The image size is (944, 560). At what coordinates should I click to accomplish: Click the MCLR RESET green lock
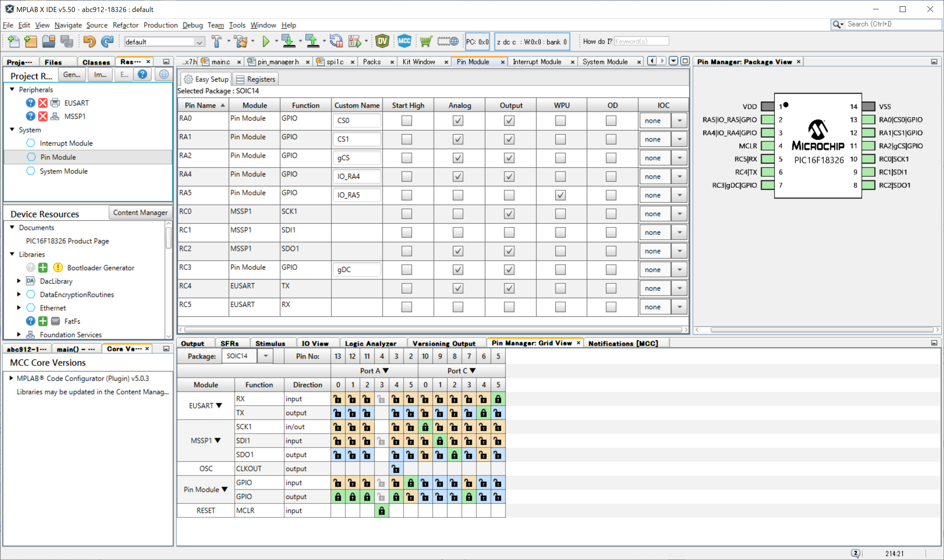point(382,511)
